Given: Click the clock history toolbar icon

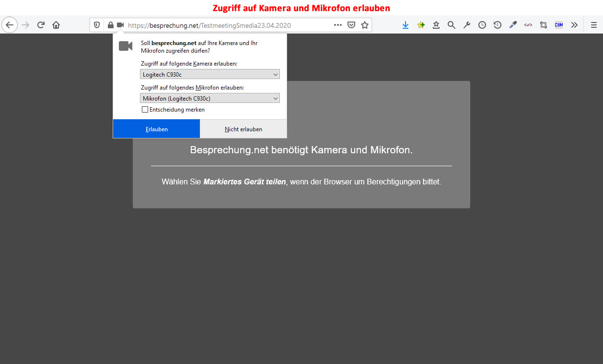Looking at the screenshot, I should [482, 25].
